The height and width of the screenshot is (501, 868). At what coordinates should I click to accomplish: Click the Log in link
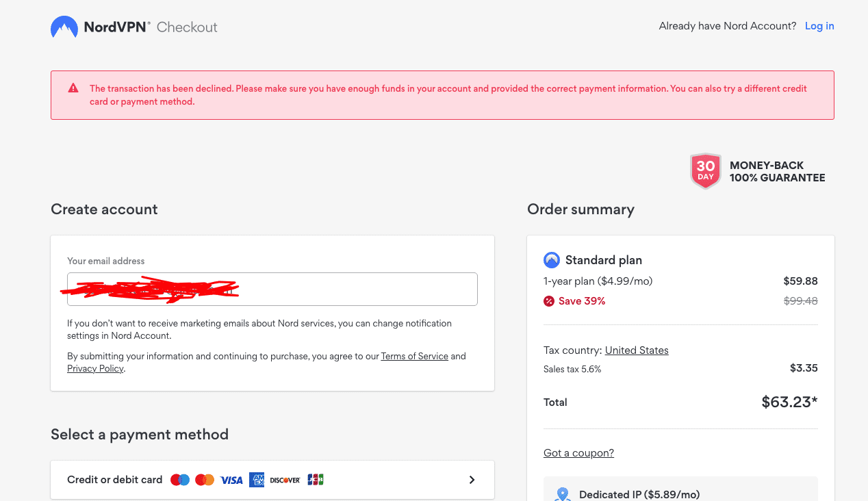[819, 26]
